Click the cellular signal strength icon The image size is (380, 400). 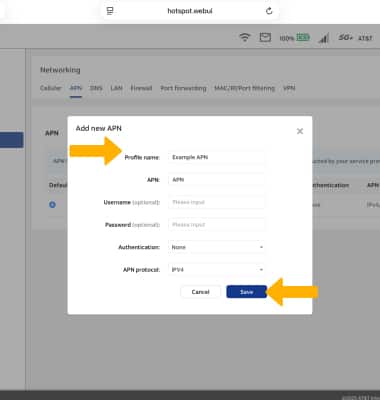(323, 38)
